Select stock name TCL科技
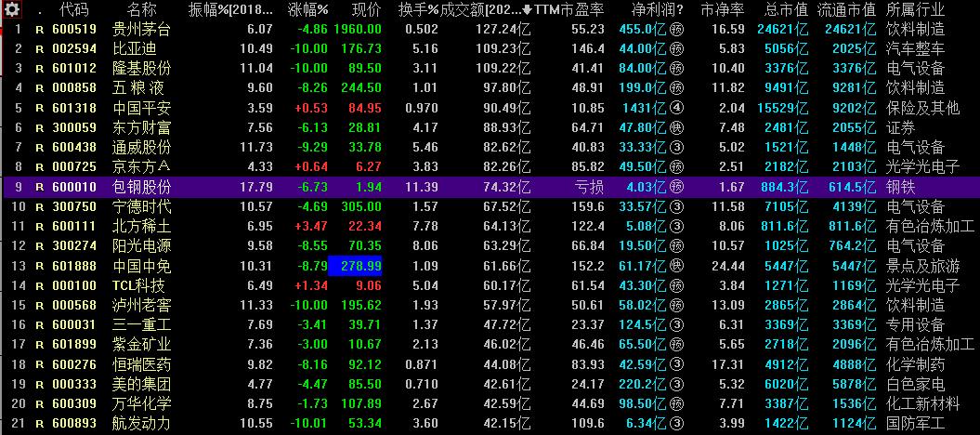Image resolution: width=980 pixels, height=435 pixels. [x=138, y=285]
